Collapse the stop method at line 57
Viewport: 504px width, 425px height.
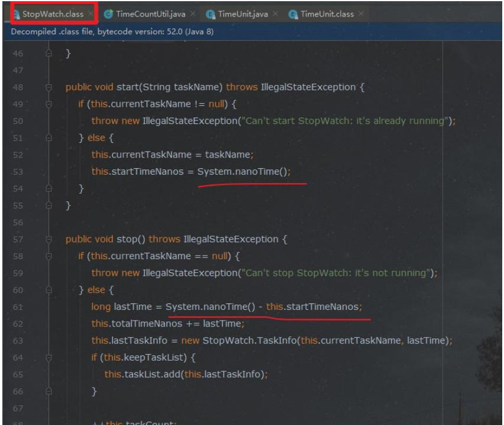tap(50, 240)
